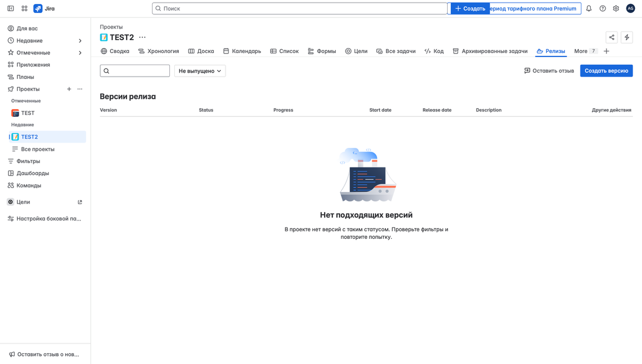Open the notifications bell icon
642x364 pixels.
(x=589, y=8)
